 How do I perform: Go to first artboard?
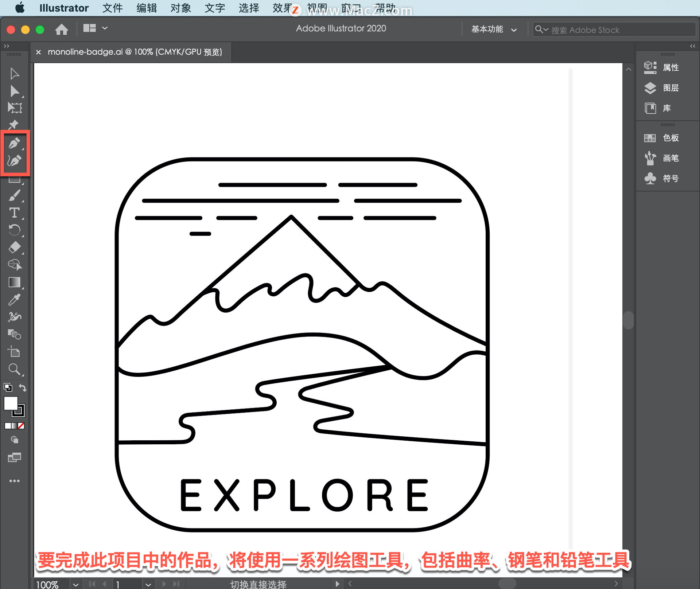coord(92,584)
